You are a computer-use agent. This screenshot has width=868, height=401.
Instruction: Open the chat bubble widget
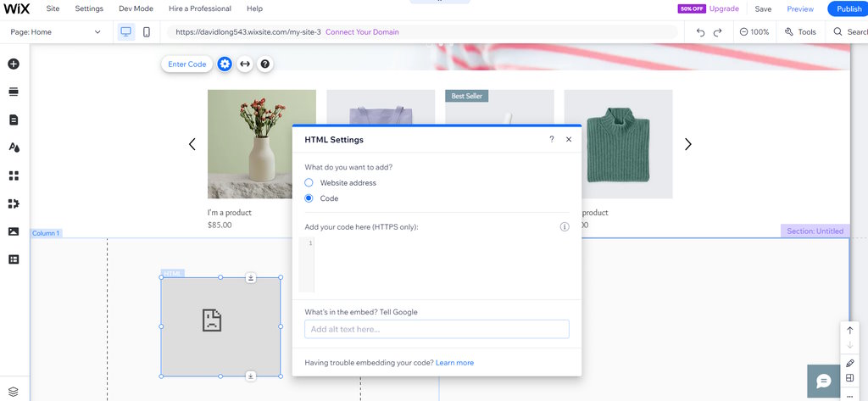824,381
